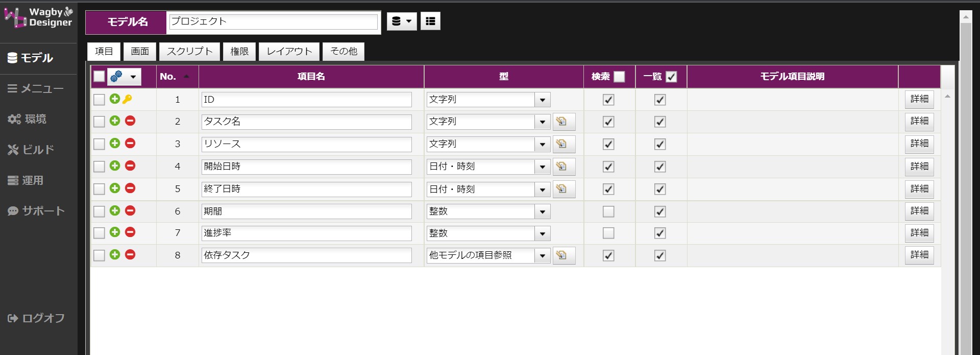Delete the 進捗率 row
The width and height of the screenshot is (980, 355).
pyautogui.click(x=130, y=232)
